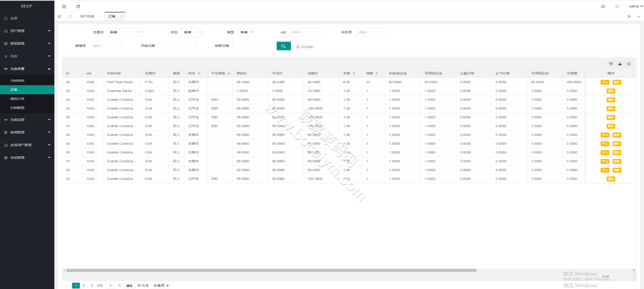Viewport: 644px width, 289px height.
Task: Open the 类型 filter dropdown
Action: tap(247, 32)
